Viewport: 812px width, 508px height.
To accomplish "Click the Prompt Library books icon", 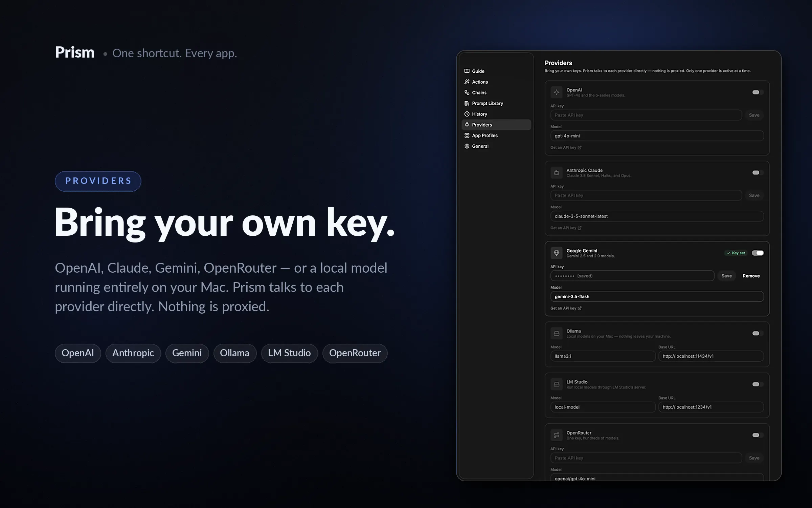I will (467, 103).
